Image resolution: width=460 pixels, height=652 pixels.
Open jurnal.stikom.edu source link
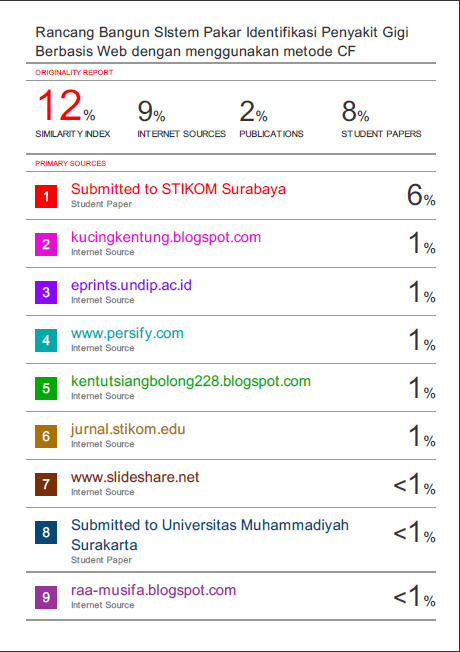pyautogui.click(x=128, y=430)
